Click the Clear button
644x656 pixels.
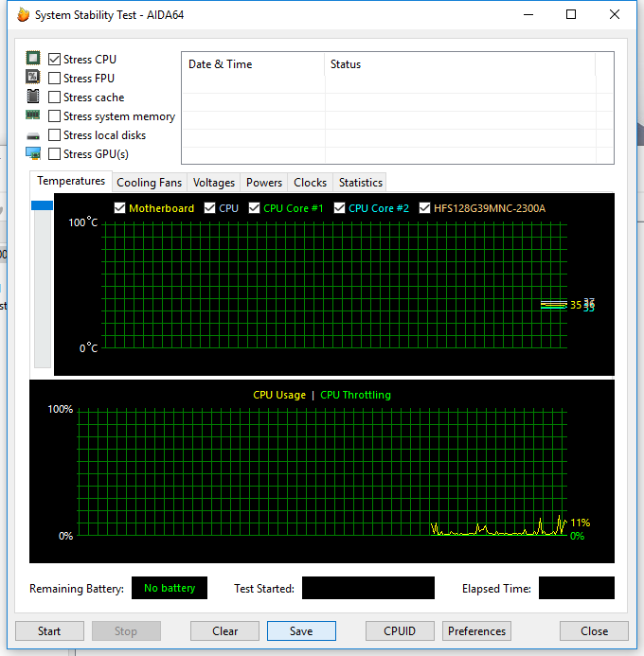[224, 630]
